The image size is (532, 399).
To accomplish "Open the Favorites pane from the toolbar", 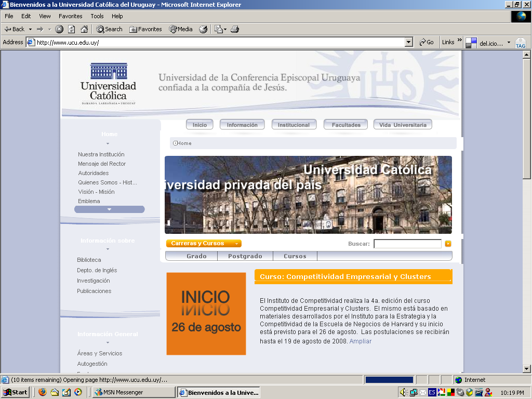I will pyautogui.click(x=145, y=29).
